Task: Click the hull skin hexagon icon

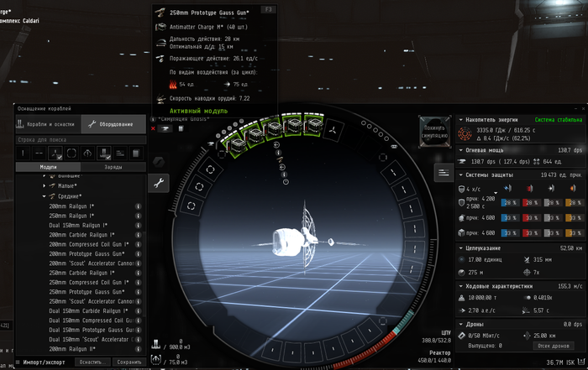Action: coord(157,161)
